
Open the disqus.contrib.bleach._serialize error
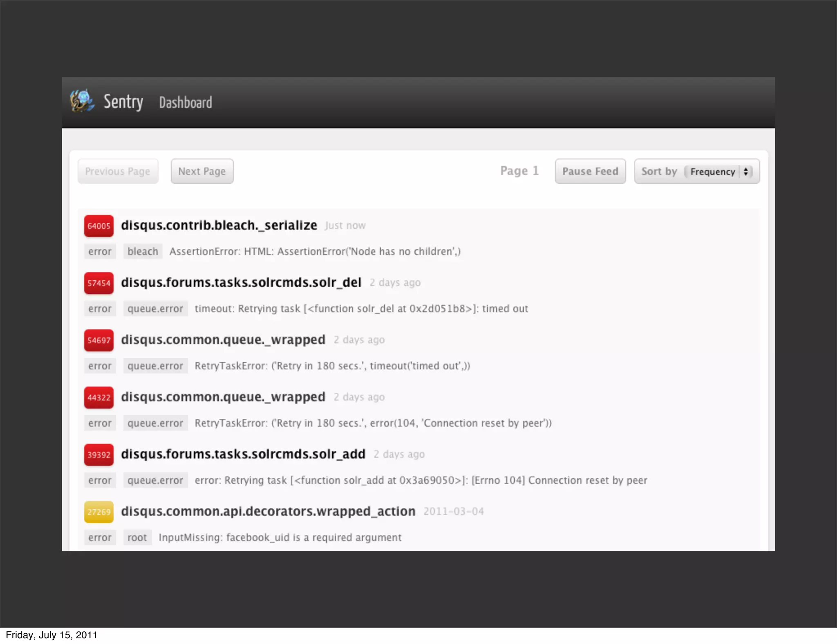click(219, 225)
